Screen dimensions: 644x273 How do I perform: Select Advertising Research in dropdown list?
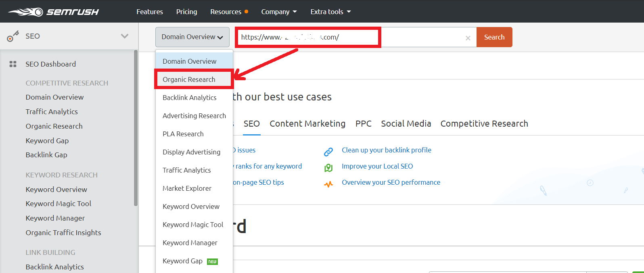click(x=194, y=116)
